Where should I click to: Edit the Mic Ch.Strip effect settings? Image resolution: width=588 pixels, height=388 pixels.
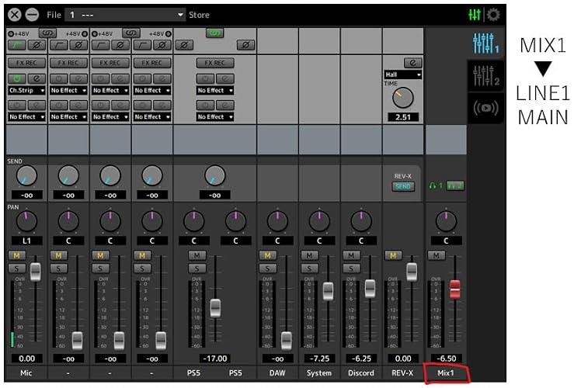point(37,78)
